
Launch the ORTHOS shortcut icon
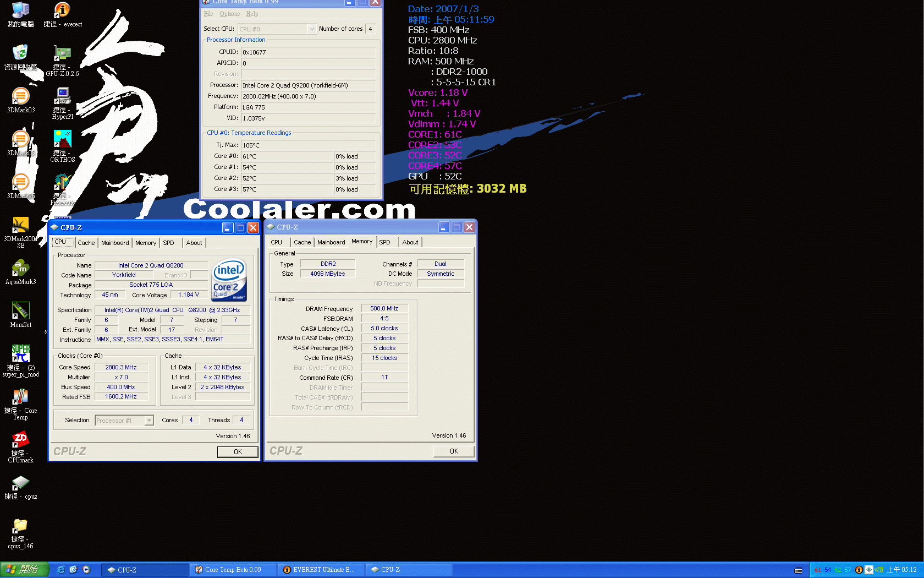point(62,146)
